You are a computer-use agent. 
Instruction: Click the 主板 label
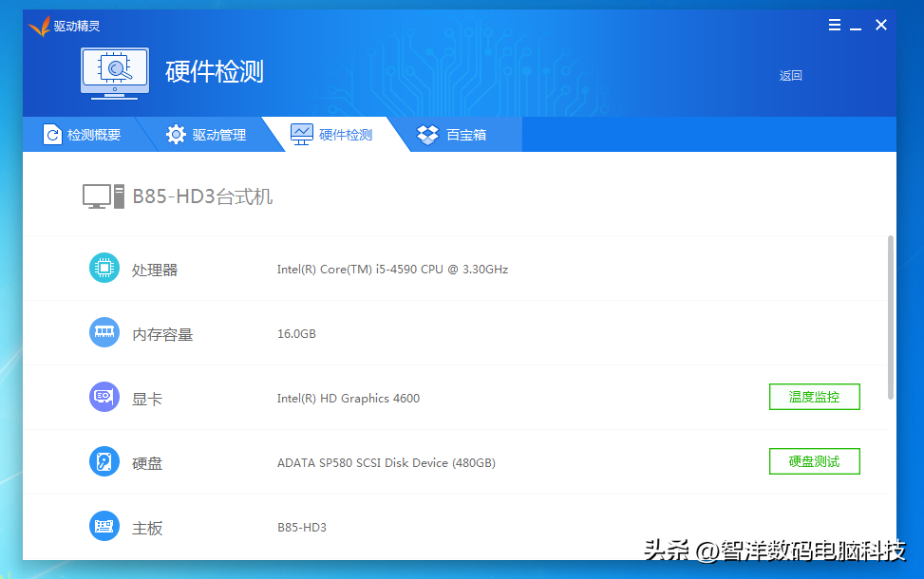pos(147,529)
